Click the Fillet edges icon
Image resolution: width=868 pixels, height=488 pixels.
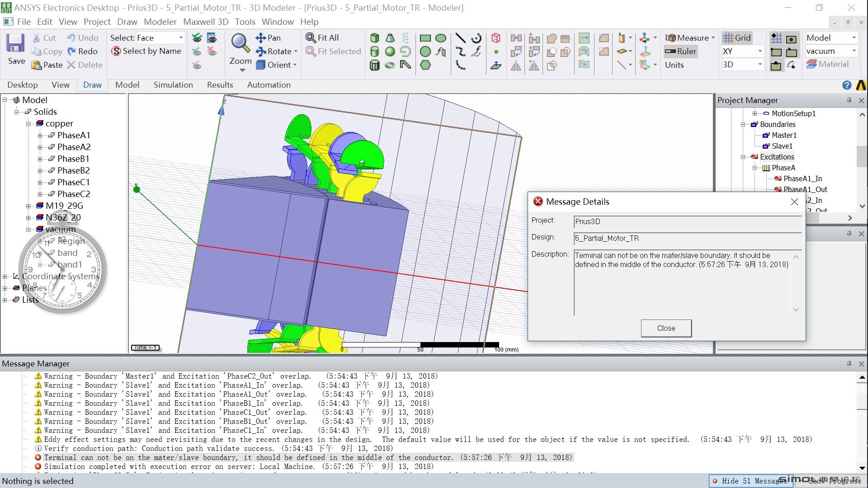(604, 38)
